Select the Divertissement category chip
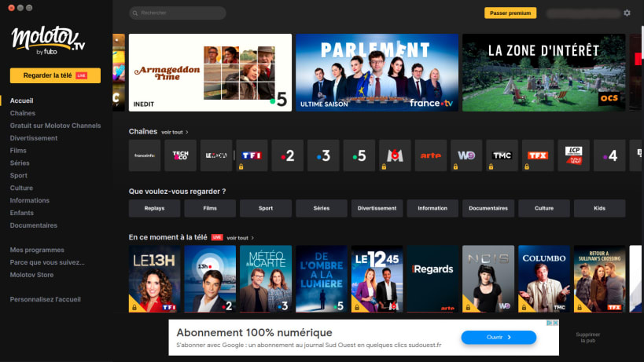Viewport: 644px width, 362px height. pos(377,208)
